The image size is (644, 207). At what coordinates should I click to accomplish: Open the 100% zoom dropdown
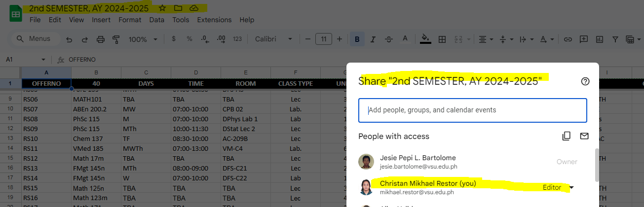click(143, 39)
